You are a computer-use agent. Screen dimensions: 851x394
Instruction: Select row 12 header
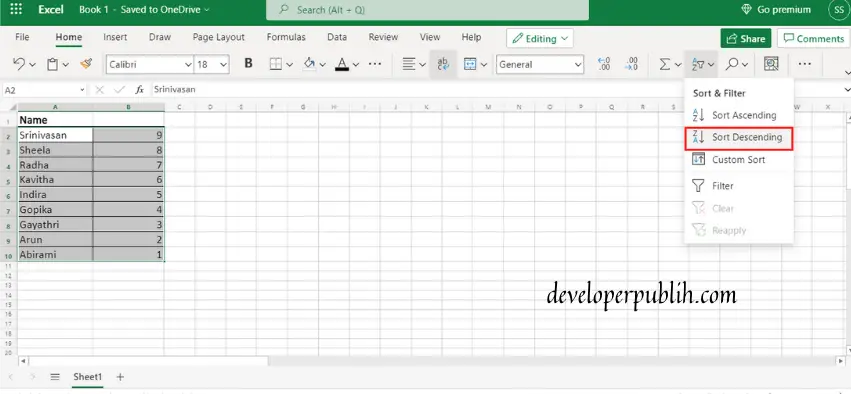point(8,276)
